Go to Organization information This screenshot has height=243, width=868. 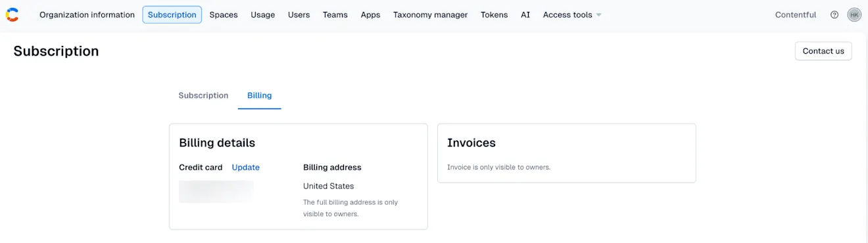click(87, 14)
